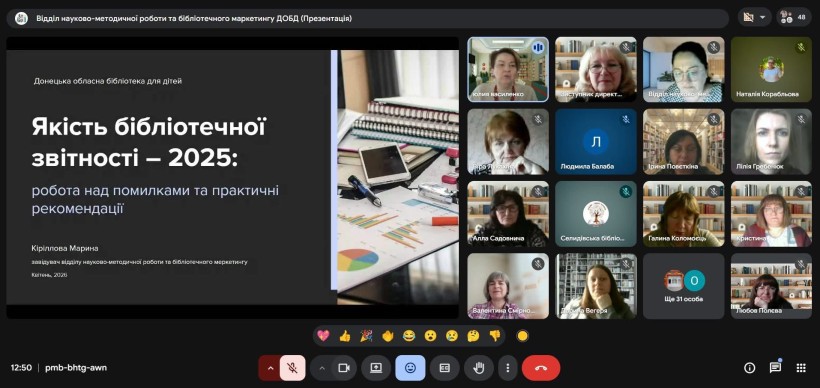Click the clock showing 12:50
The width and height of the screenshot is (820, 388).
21,368
